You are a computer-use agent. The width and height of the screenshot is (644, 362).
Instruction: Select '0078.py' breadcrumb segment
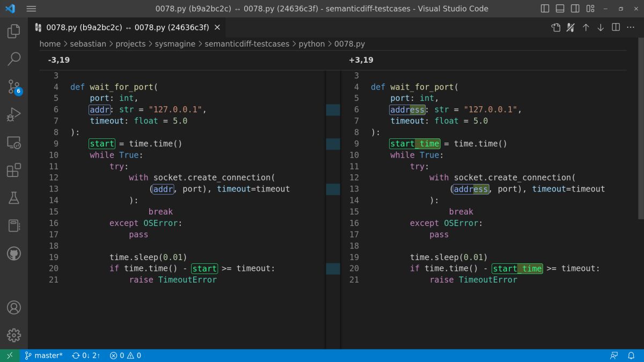[x=349, y=44]
